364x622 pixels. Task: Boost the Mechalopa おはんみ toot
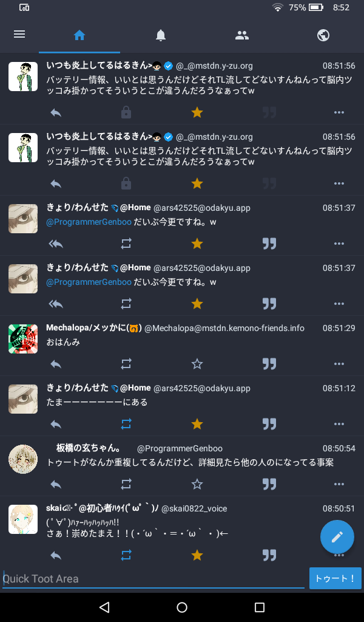pyautogui.click(x=126, y=364)
